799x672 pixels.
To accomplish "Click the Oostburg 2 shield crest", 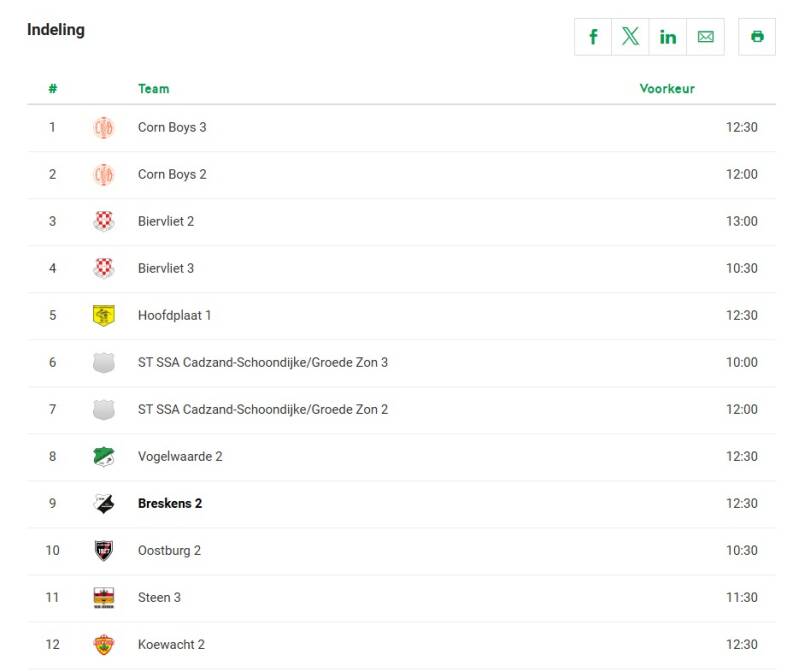I will [103, 550].
